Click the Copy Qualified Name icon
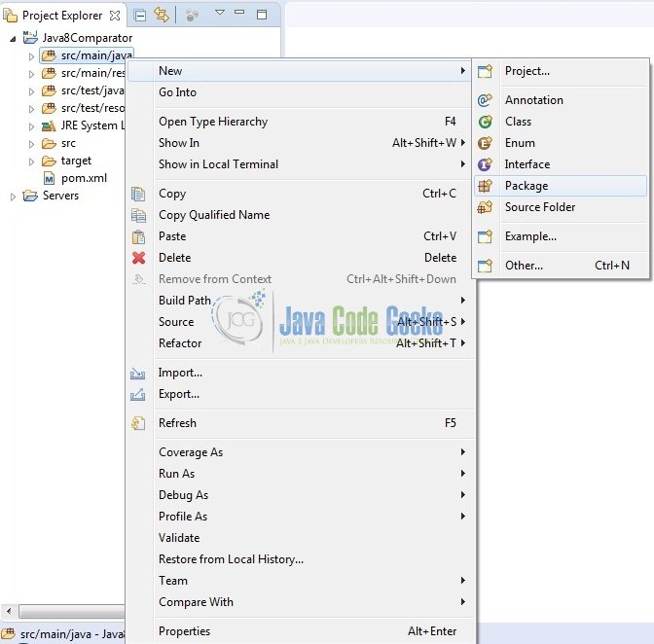 [138, 216]
